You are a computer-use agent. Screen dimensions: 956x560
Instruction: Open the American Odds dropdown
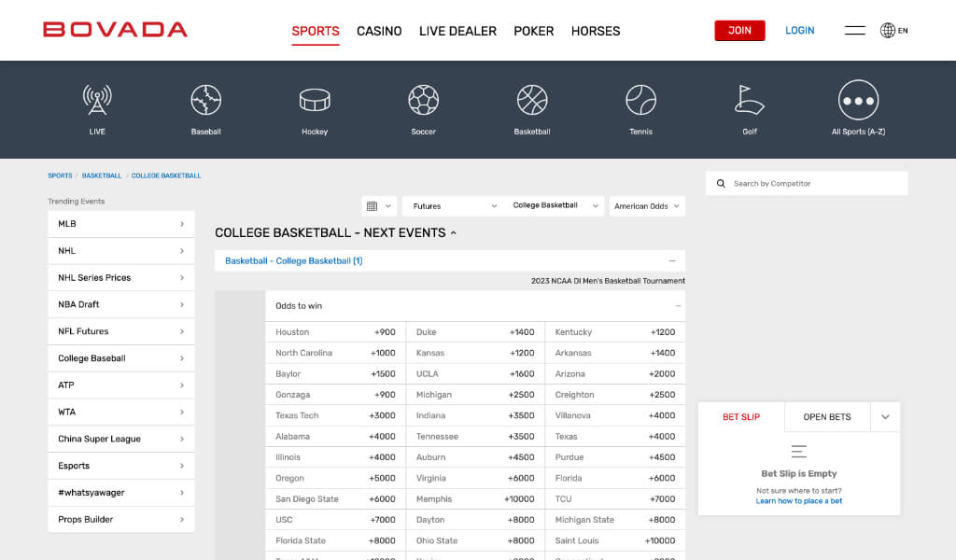point(647,206)
